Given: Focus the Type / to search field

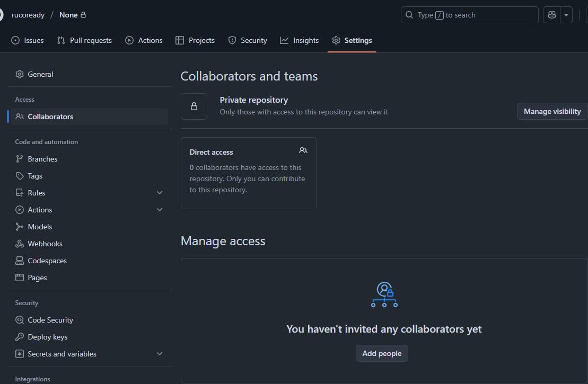Looking at the screenshot, I should [x=470, y=15].
